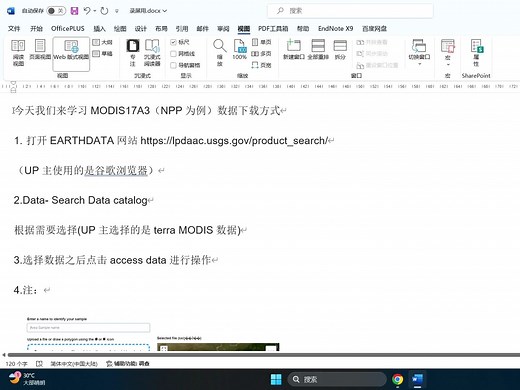Open the Accessibility (辅助功能) checker status
The image size is (520, 390).
coord(128,364)
